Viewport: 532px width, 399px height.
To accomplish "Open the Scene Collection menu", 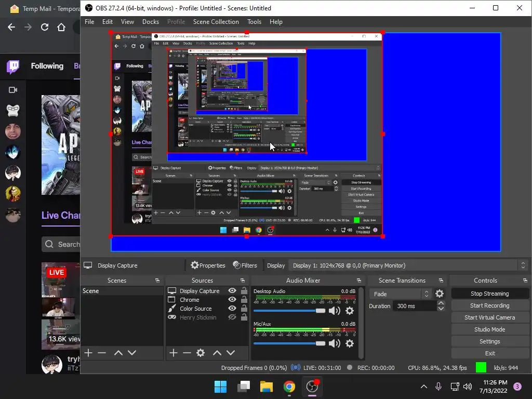I will coord(216,22).
